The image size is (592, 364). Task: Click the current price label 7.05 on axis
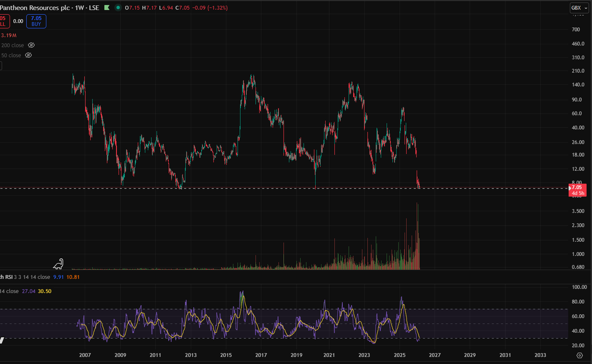tap(576, 187)
